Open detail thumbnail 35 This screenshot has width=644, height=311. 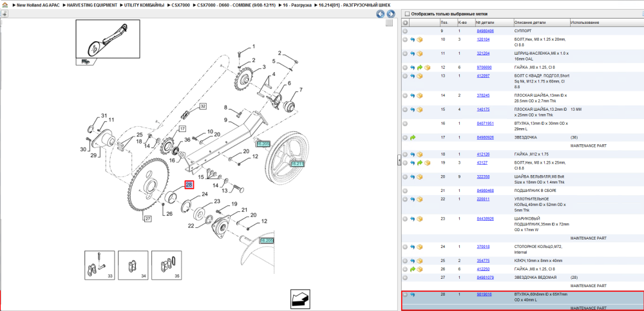click(x=167, y=265)
